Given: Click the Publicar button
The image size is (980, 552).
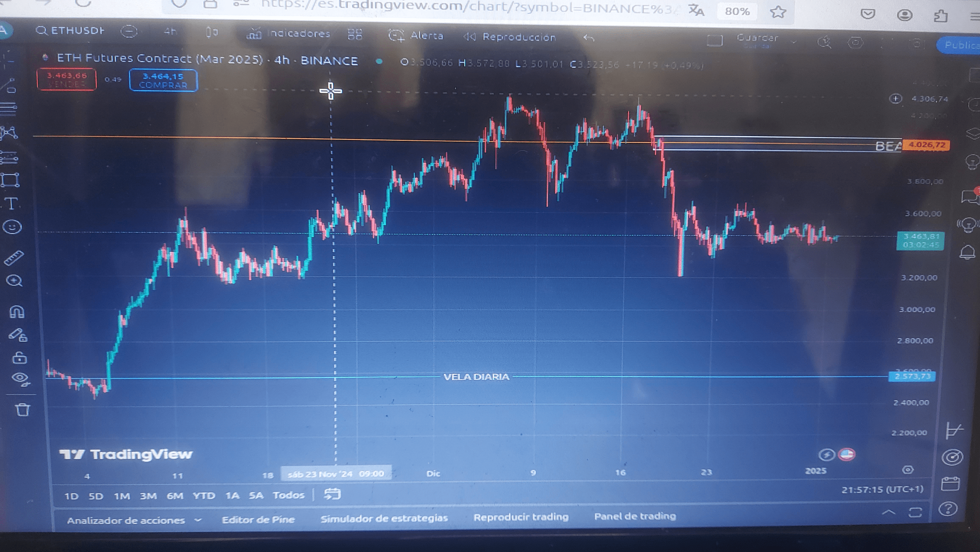Looking at the screenshot, I should click(960, 45).
